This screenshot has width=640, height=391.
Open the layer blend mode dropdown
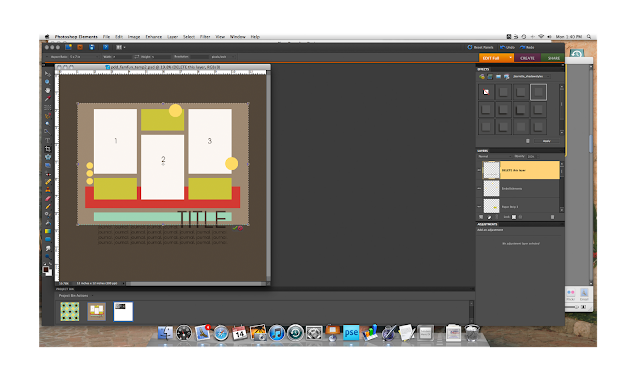(495, 156)
